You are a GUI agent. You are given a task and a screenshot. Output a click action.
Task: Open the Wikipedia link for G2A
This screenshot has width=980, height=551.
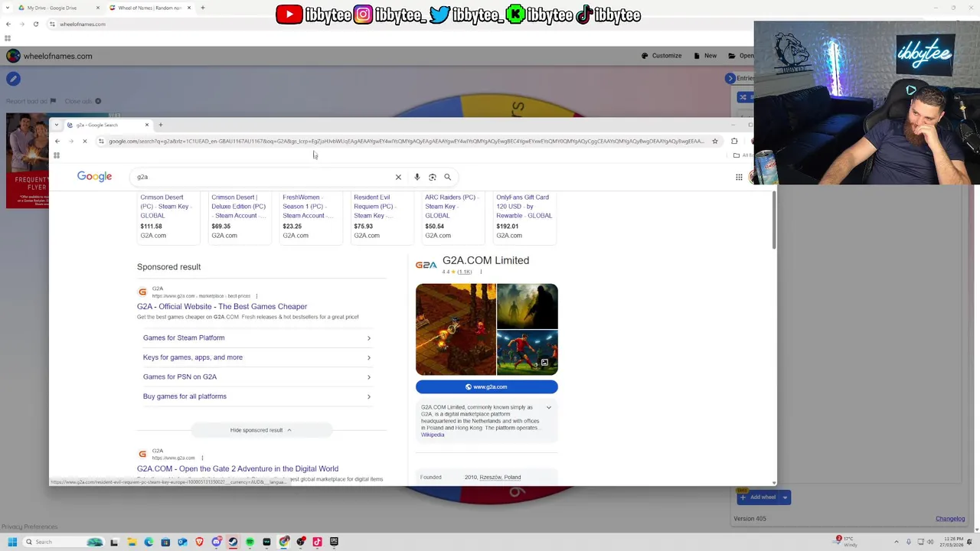(x=433, y=435)
